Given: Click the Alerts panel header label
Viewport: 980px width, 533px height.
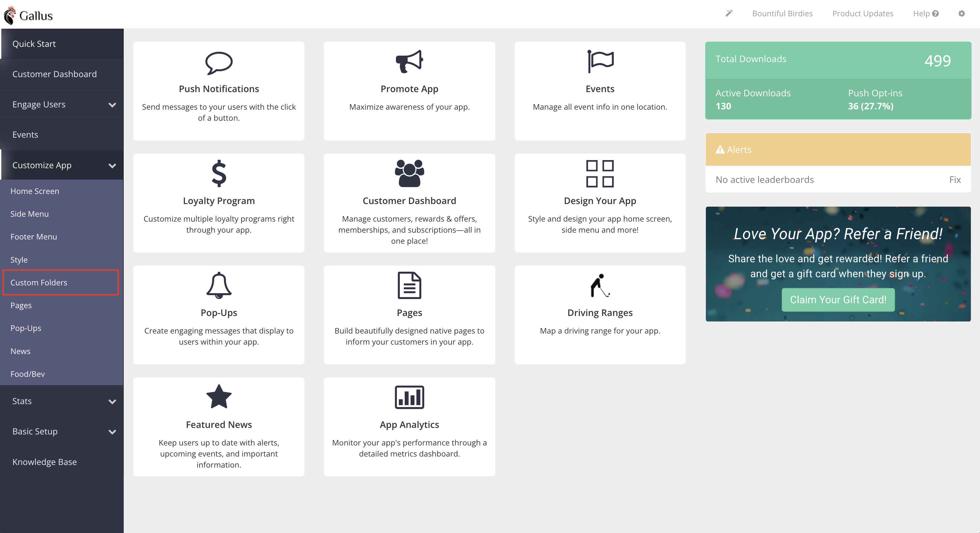Looking at the screenshot, I should point(739,150).
